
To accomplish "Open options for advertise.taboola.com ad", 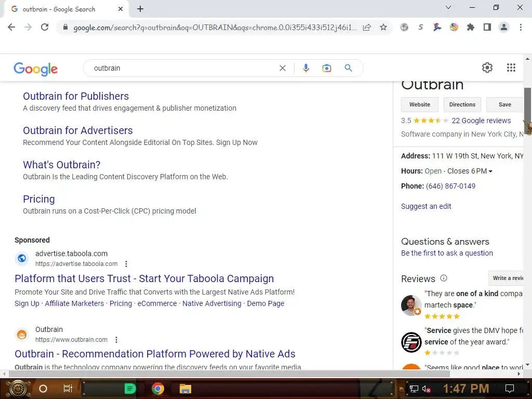I will click(x=126, y=263).
